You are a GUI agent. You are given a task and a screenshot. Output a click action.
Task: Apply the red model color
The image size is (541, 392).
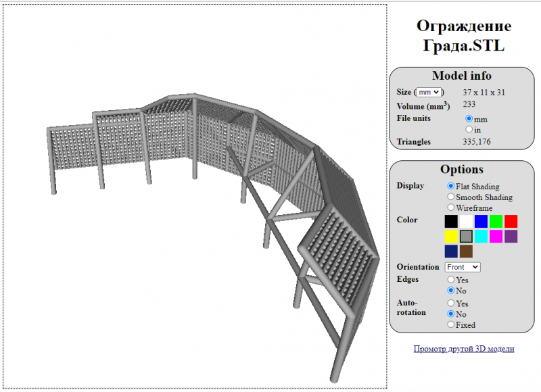511,221
